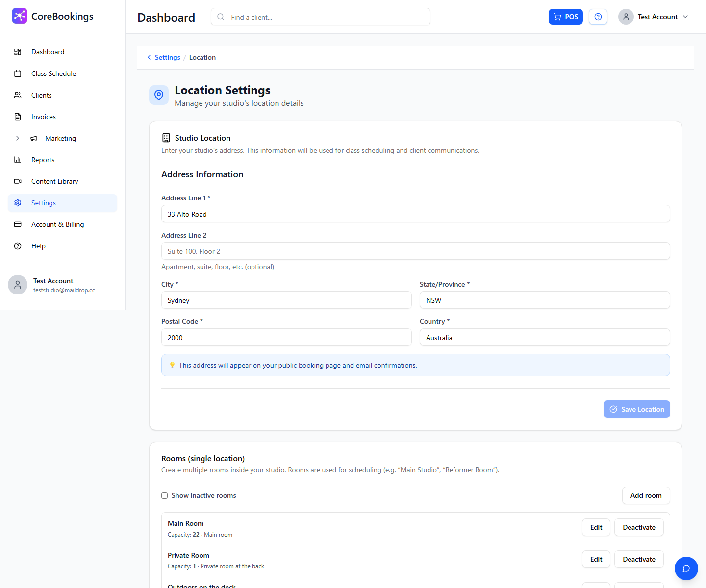Open the chat bubble widget
706x588 pixels.
pos(686,568)
